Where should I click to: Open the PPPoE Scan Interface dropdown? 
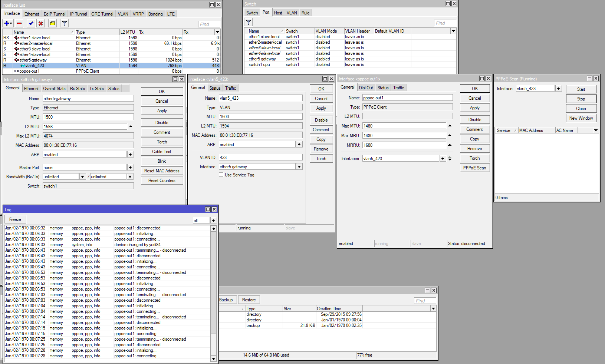pyautogui.click(x=558, y=89)
